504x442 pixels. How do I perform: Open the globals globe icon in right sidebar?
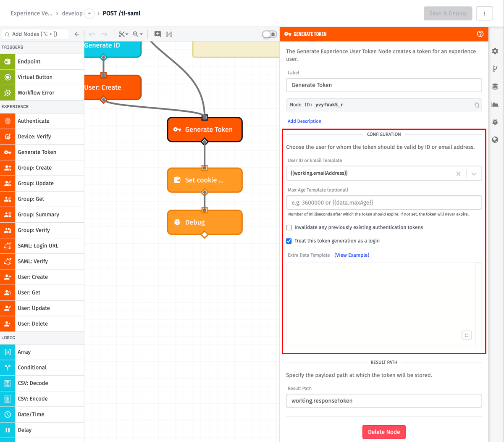coord(495,139)
